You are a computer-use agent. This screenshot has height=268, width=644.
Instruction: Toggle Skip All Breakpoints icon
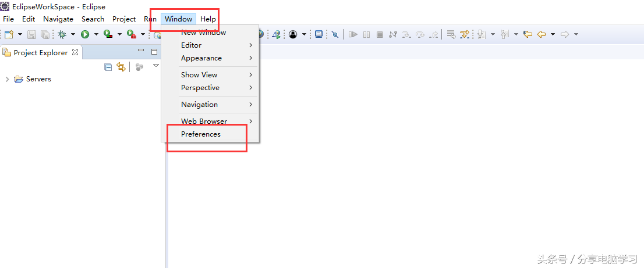pyautogui.click(x=335, y=34)
